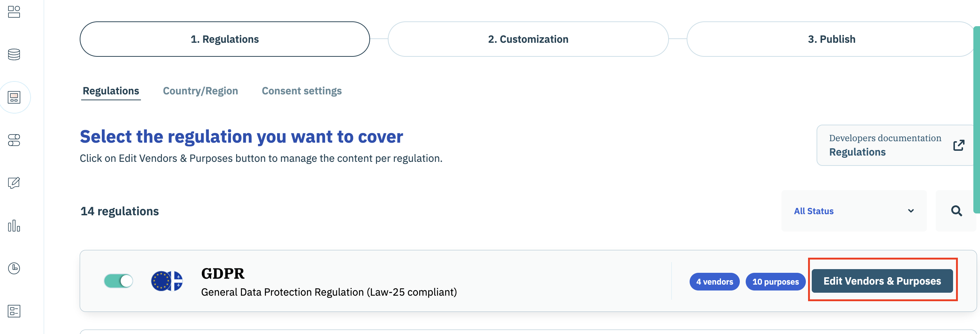Click the All Status dropdown chevron arrow
Screen dimensions: 980x334
click(911, 211)
